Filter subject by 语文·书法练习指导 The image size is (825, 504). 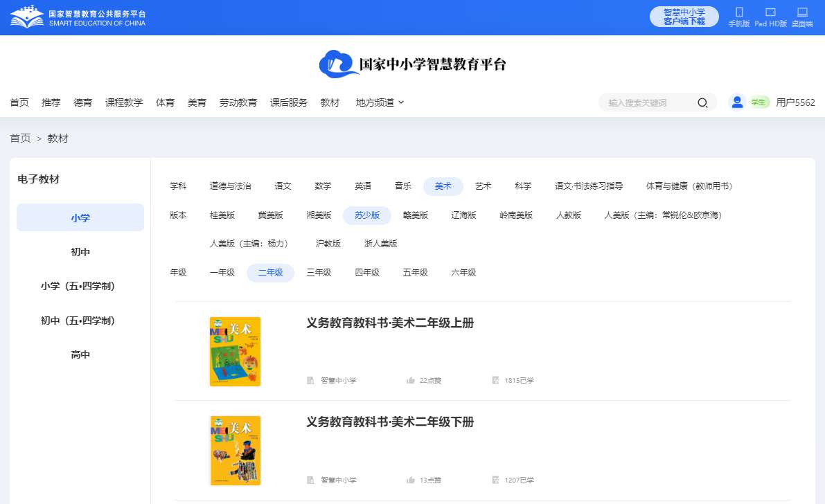[x=589, y=186]
